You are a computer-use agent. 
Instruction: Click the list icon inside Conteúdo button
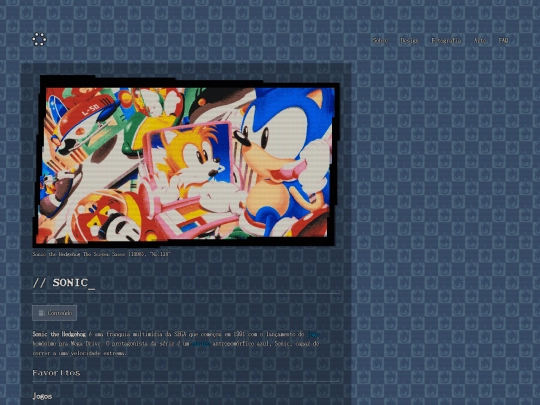(x=41, y=313)
